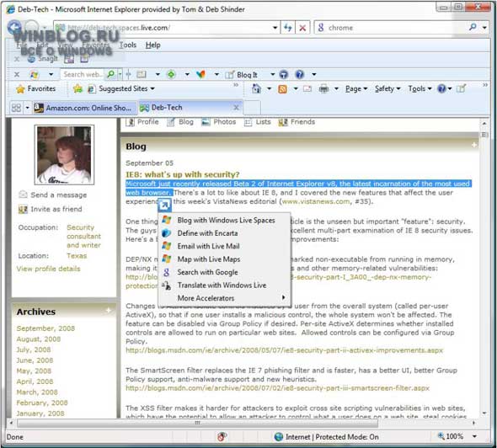This screenshot has width=497, height=448.
Task: Click the Read Mail icon
Action: [307, 89]
